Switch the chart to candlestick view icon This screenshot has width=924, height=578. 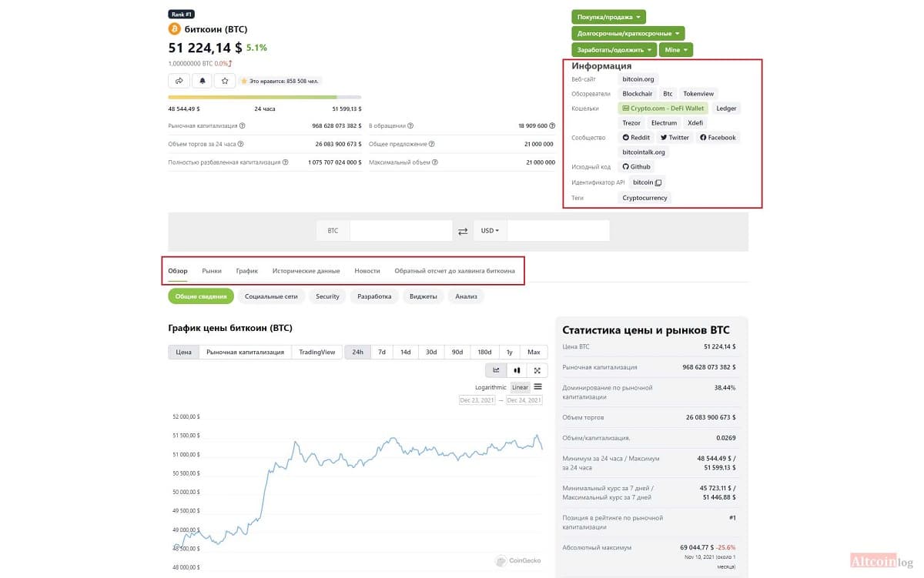[x=517, y=370]
